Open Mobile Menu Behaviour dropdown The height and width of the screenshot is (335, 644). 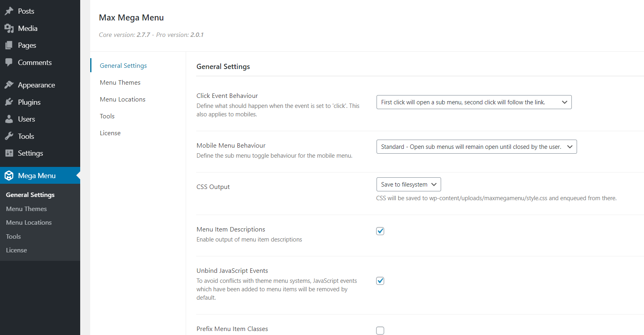pyautogui.click(x=476, y=147)
